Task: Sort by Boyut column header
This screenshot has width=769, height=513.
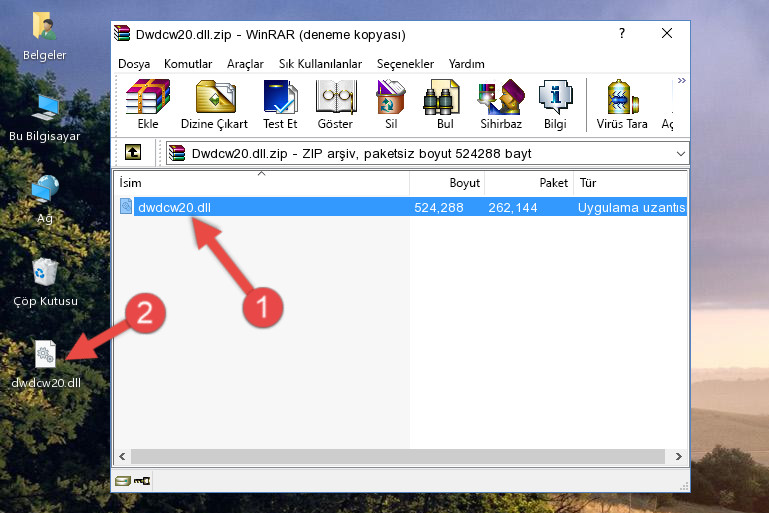Action: click(447, 182)
